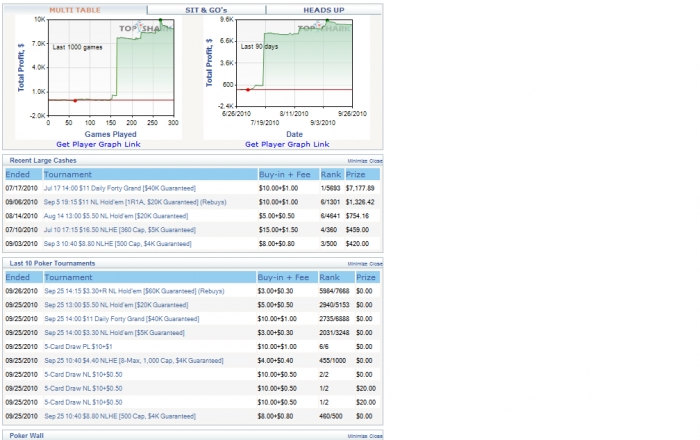Click the Recent Large Cashes panel title
Image resolution: width=700 pixels, height=440 pixels.
click(x=43, y=161)
